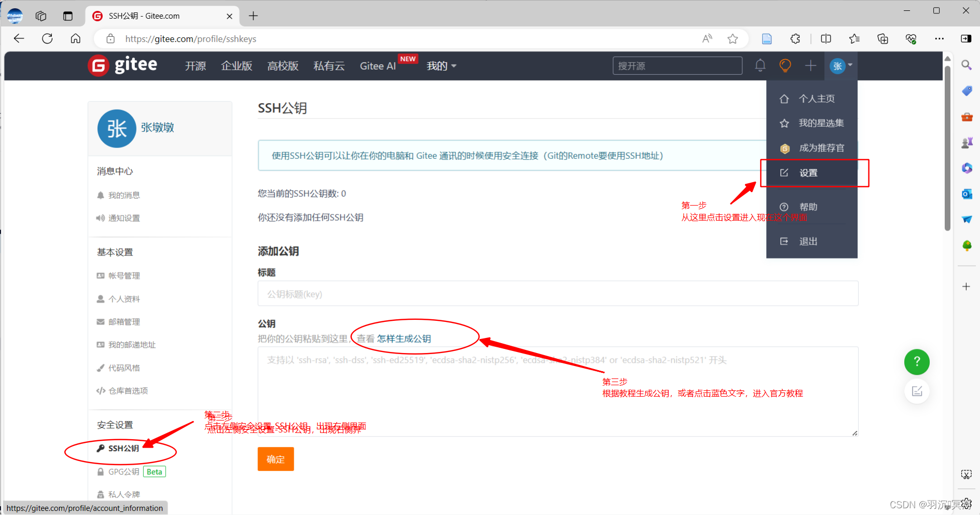Refresh the page
Screen dimensions: 980x515
47,38
